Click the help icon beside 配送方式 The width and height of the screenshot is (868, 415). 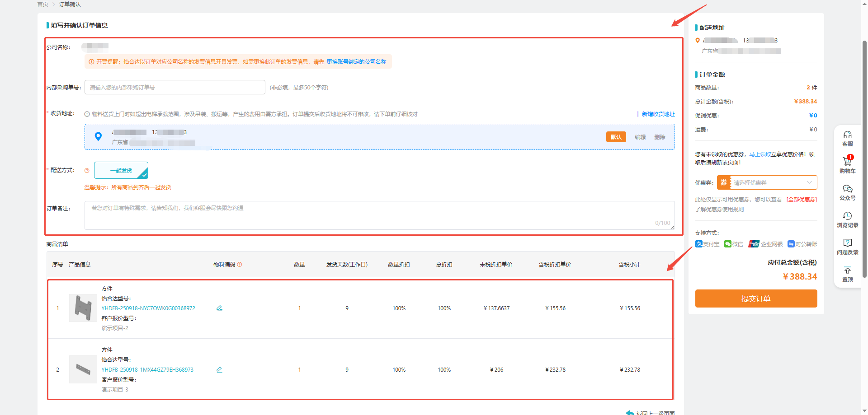pos(87,171)
